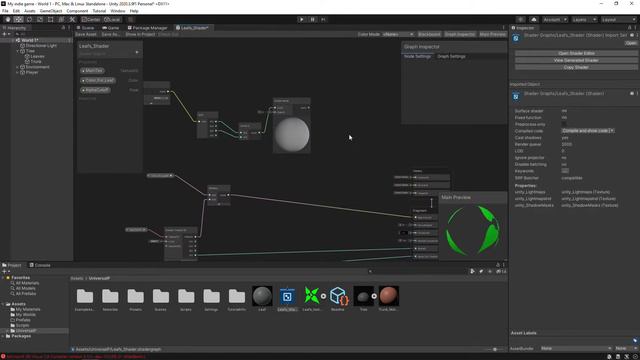The height and width of the screenshot is (360, 640).
Task: Expand the Environment object in Hierarchy
Action: tap(18, 67)
